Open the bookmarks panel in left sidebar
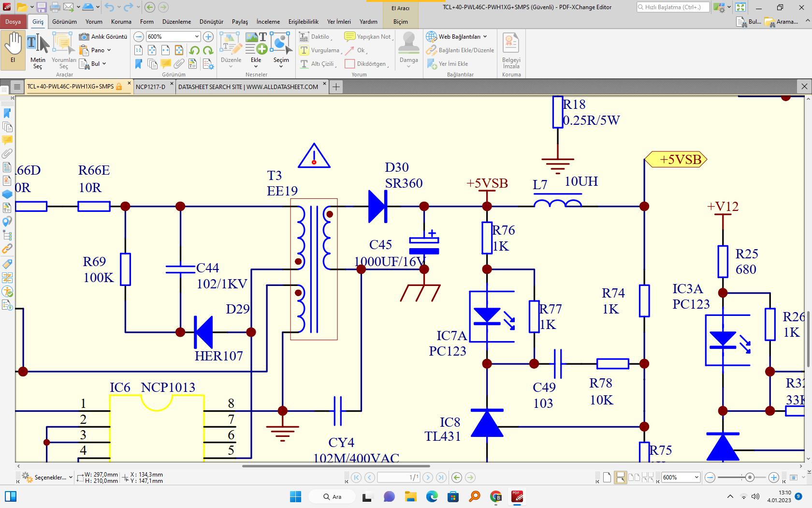Viewport: 812px width, 508px height. pyautogui.click(x=7, y=113)
